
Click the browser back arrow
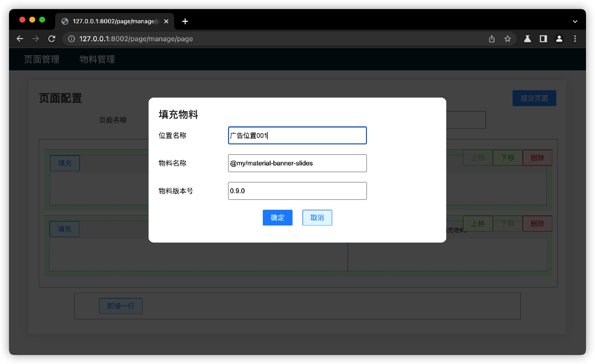click(x=20, y=39)
